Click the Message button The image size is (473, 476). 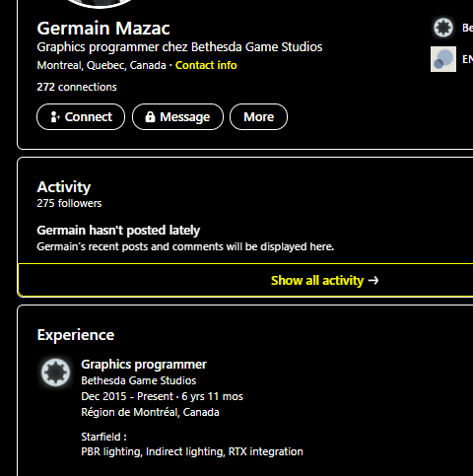pos(177,117)
